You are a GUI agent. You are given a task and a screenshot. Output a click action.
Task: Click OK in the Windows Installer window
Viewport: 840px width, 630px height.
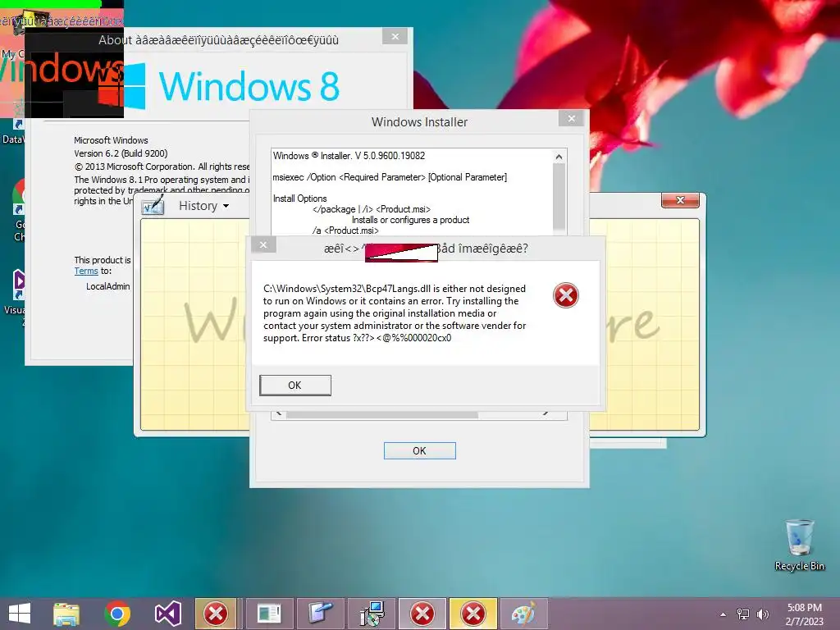(x=419, y=451)
